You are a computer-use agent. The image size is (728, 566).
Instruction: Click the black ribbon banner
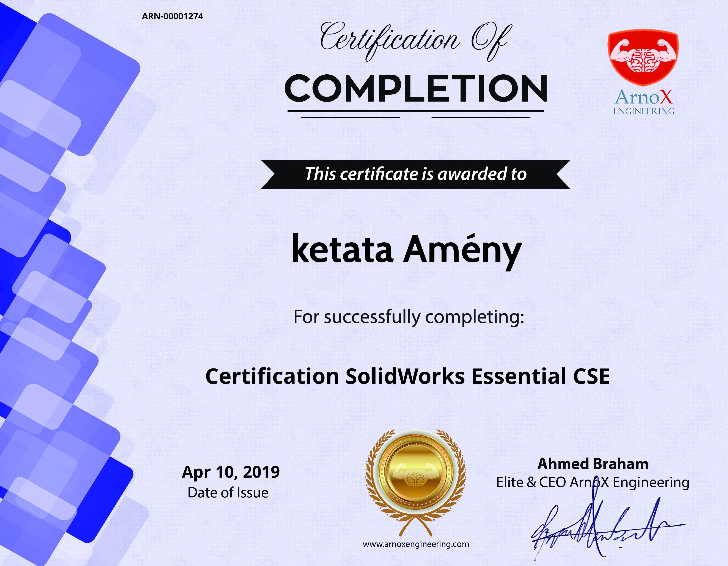pyautogui.click(x=415, y=174)
